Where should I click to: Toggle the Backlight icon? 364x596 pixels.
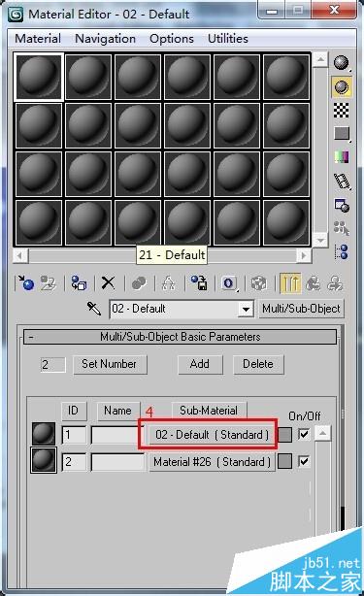point(342,86)
